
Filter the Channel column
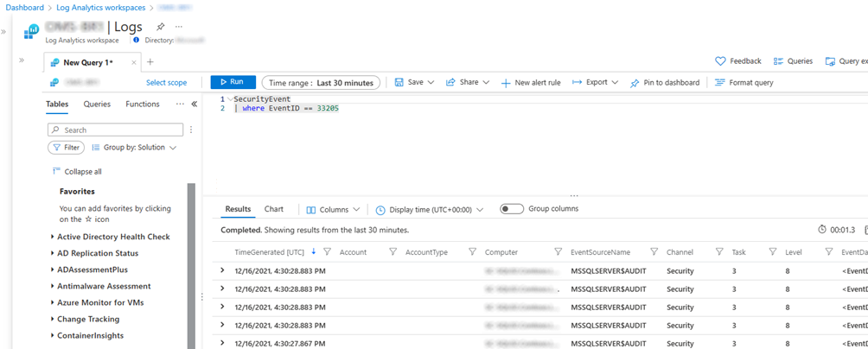[x=719, y=251]
